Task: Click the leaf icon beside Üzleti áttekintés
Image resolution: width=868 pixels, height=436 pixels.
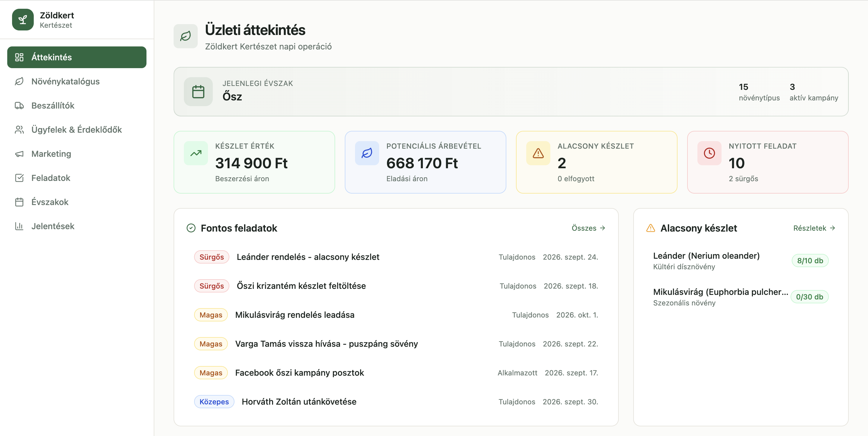Action: (x=185, y=36)
